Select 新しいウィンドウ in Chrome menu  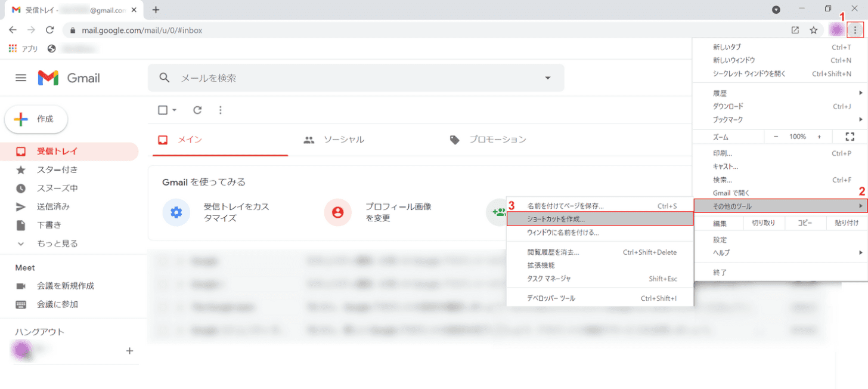(x=780, y=60)
